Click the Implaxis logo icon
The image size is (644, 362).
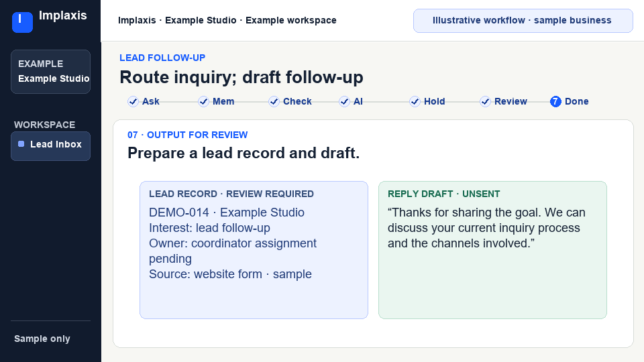[22, 22]
